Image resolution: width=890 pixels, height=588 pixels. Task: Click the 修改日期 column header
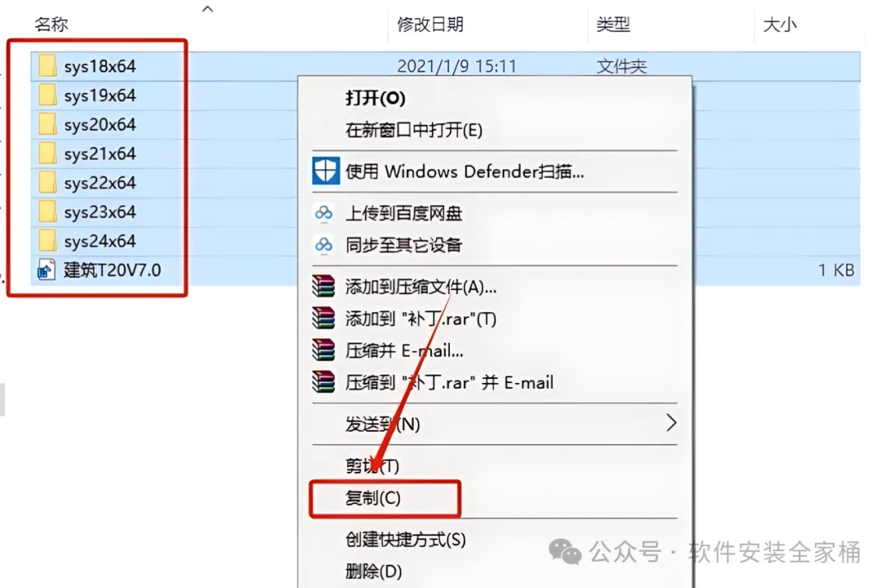(x=429, y=25)
